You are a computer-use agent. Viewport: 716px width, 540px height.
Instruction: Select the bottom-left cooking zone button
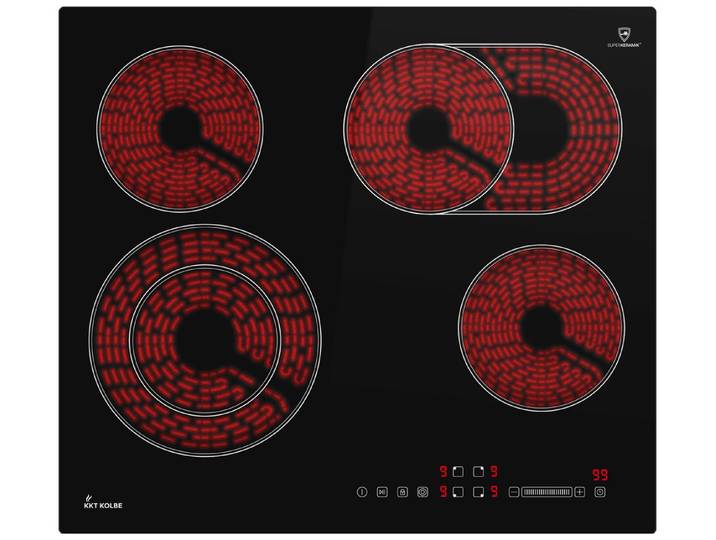coord(458,492)
